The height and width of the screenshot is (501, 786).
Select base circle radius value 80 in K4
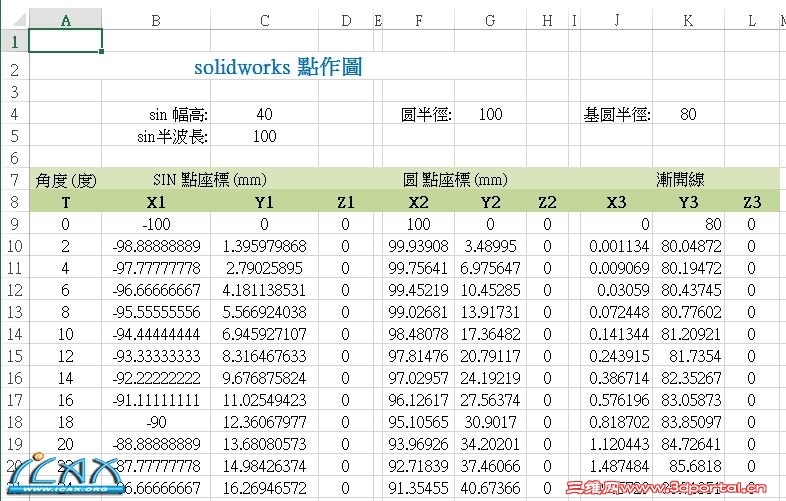(x=688, y=114)
